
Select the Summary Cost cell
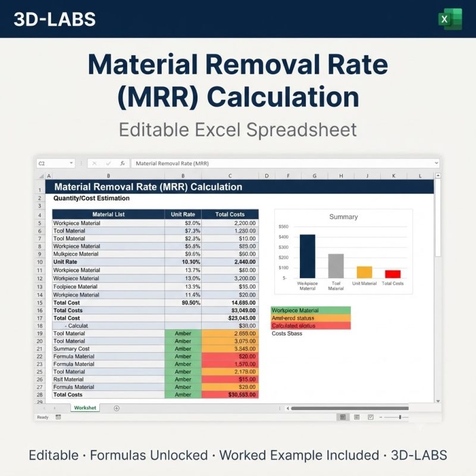click(108, 349)
